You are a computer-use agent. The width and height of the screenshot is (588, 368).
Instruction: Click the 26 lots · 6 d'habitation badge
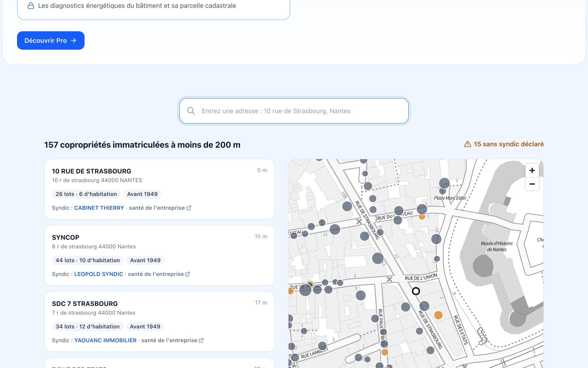coord(86,194)
